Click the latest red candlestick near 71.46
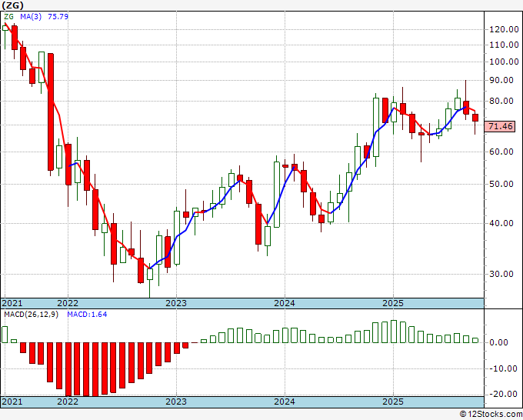 [475, 118]
